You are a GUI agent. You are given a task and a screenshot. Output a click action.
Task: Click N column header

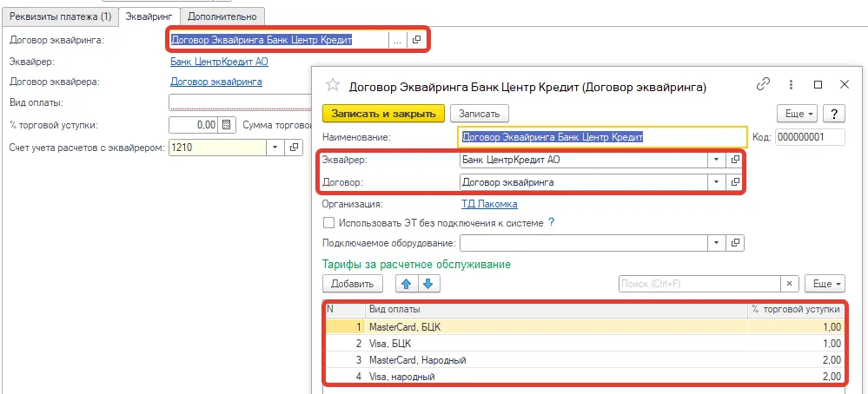point(346,310)
